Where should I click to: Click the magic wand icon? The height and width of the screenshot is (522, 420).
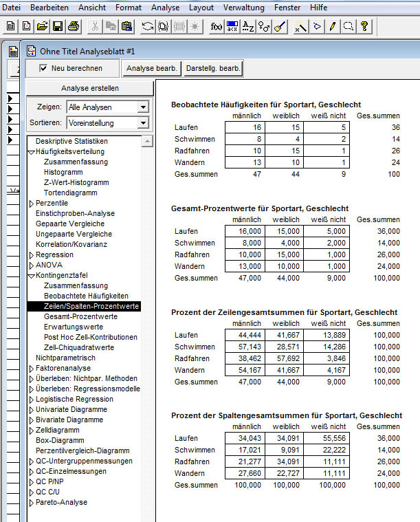[301, 26]
